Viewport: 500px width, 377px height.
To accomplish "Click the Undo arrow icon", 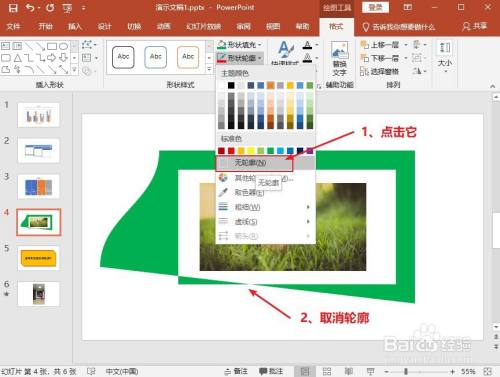I will click(x=30, y=7).
